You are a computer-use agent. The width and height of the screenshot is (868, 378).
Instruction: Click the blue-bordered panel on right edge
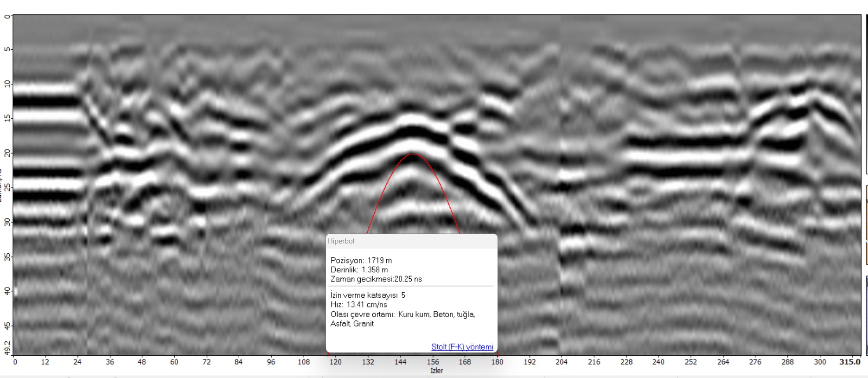pos(866,315)
